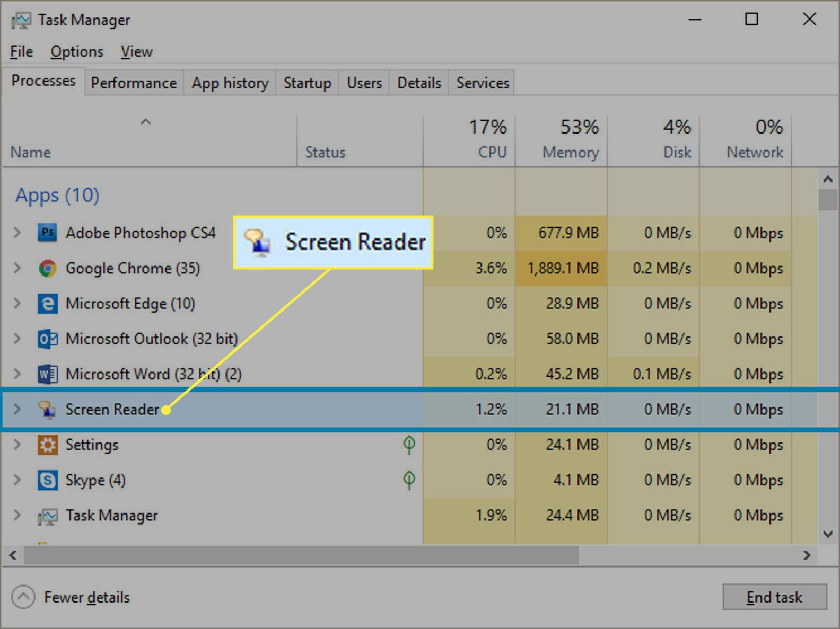Image resolution: width=840 pixels, height=629 pixels.
Task: Click the suspended leaf icon for Skype
Action: pyautogui.click(x=409, y=480)
